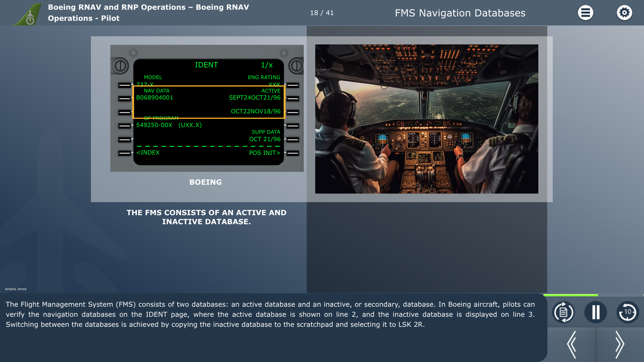644x362 pixels.
Task: Select POS INIT> on the CDU
Action: [265, 153]
